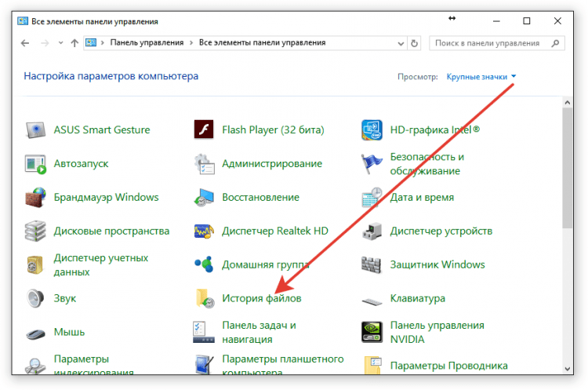This screenshot has height=390, width=588.
Task: Refresh the control panel view
Action: click(x=415, y=43)
